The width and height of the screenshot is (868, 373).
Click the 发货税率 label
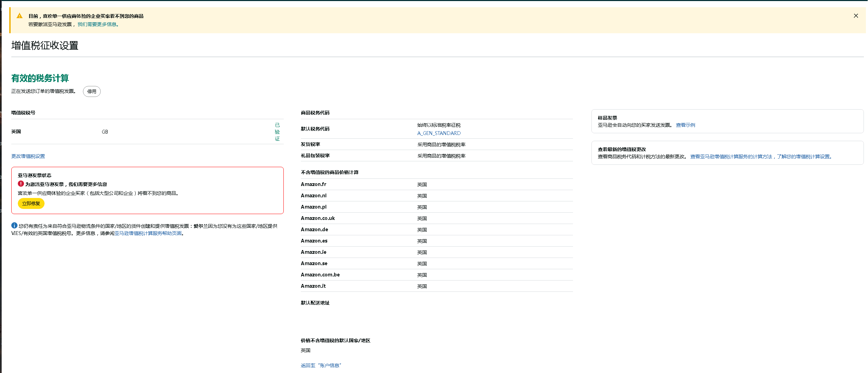(310, 144)
